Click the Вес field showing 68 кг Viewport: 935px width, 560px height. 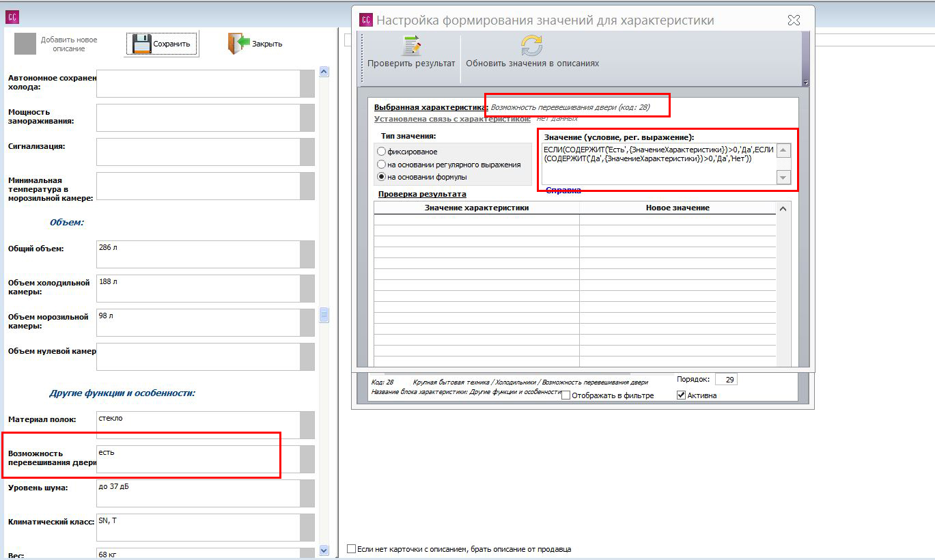[x=198, y=553]
